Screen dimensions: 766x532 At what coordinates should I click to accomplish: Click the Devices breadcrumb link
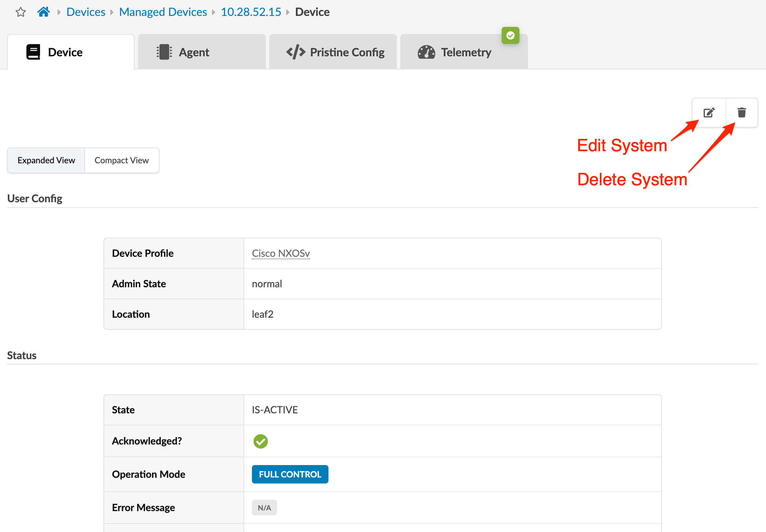click(86, 12)
